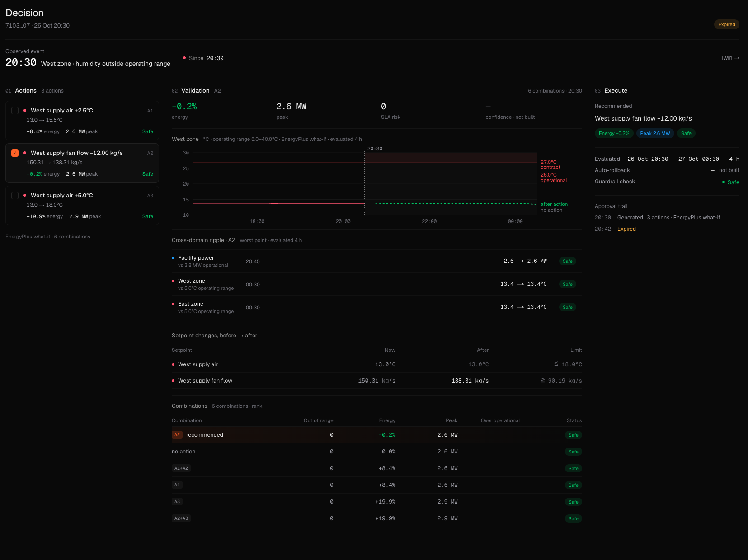Open East zone ripple row

pos(376,307)
